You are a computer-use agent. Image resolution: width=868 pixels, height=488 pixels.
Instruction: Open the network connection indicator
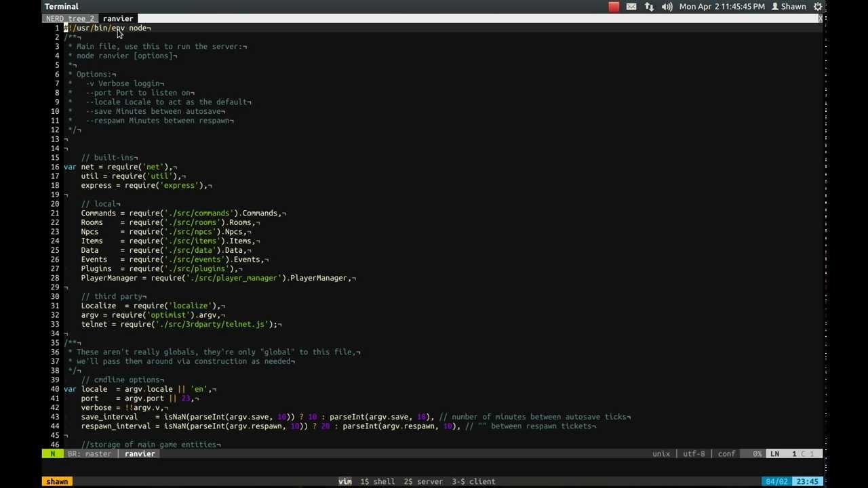click(x=649, y=7)
